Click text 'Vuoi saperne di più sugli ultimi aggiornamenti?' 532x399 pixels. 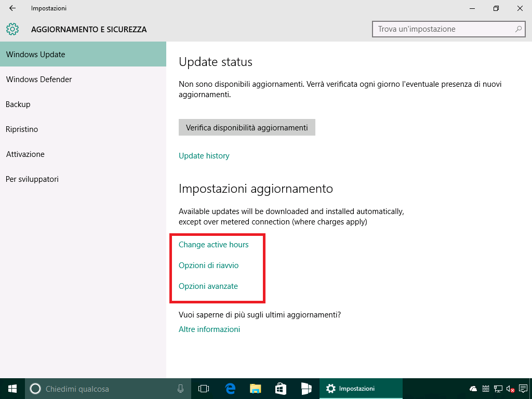click(260, 315)
